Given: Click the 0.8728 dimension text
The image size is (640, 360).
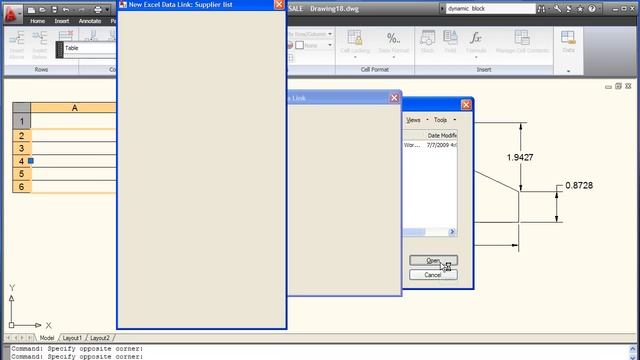Looking at the screenshot, I should pos(579,185).
